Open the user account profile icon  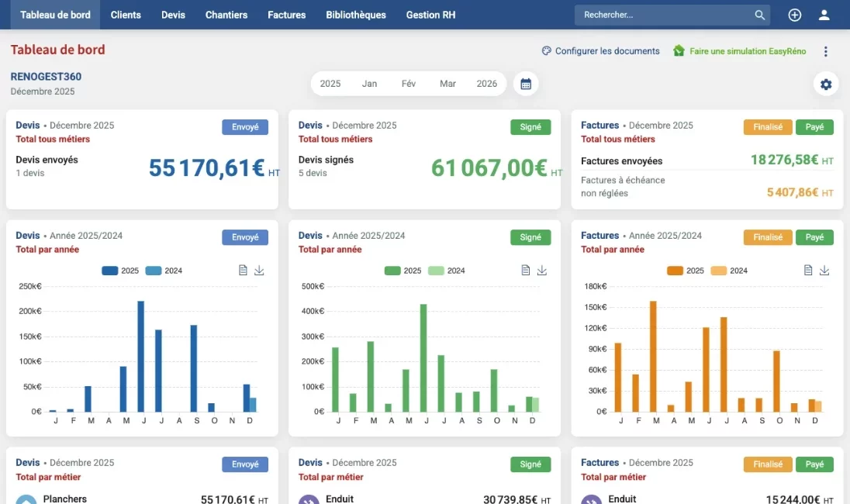[824, 15]
